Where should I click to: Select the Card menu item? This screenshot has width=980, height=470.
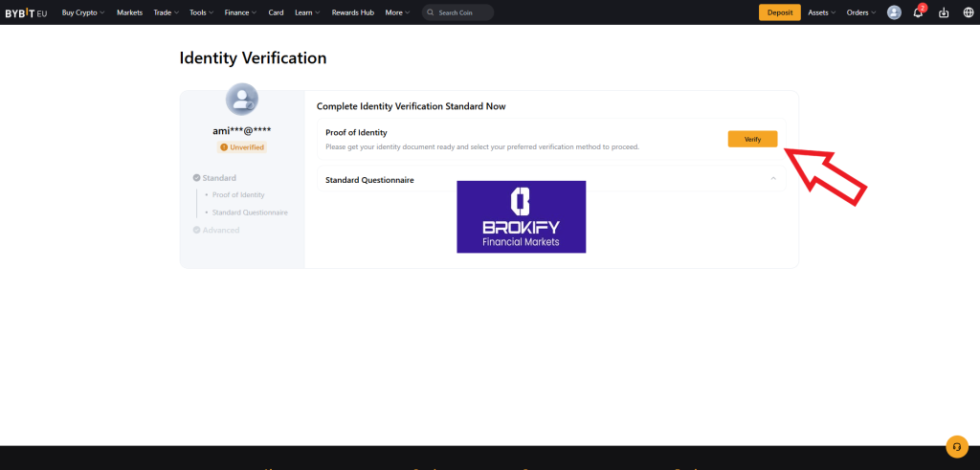[276, 12]
